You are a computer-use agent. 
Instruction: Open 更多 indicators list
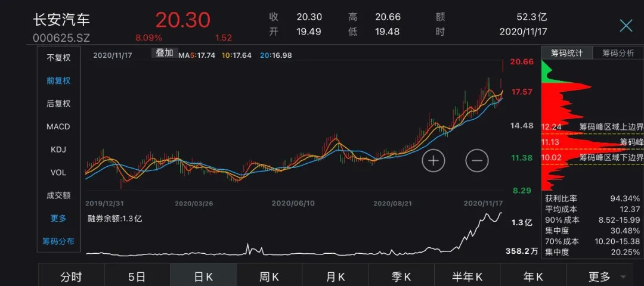click(58, 219)
